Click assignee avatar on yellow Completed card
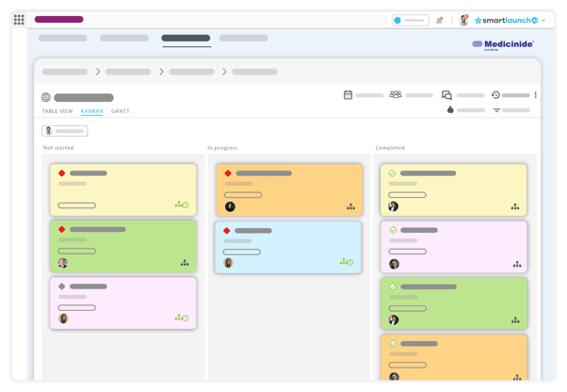 (394, 206)
